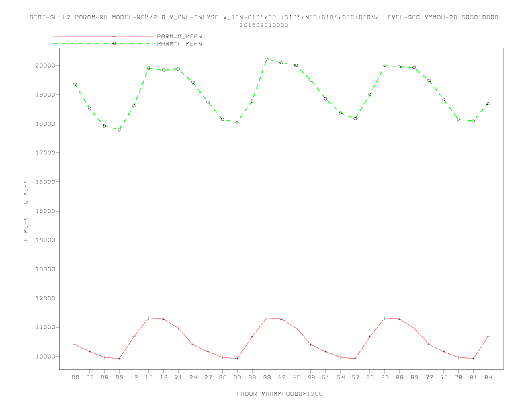Image resolution: width=532 pixels, height=411 pixels.
Task: Click the O_MEAN data point at hour 84
Action: pyautogui.click(x=488, y=336)
